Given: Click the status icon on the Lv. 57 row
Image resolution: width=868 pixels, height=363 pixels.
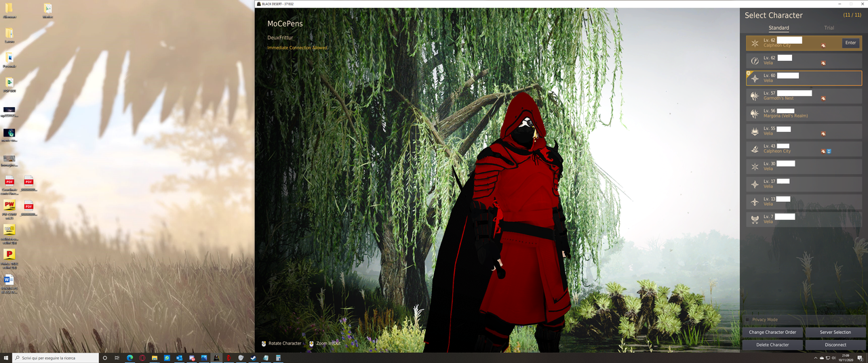Looking at the screenshot, I should point(823,98).
